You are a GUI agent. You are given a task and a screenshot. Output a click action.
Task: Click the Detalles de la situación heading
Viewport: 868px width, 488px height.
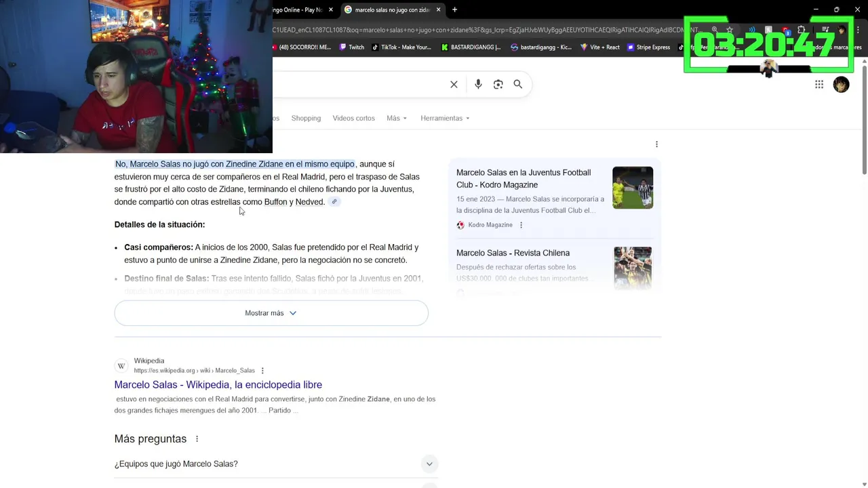tap(159, 224)
